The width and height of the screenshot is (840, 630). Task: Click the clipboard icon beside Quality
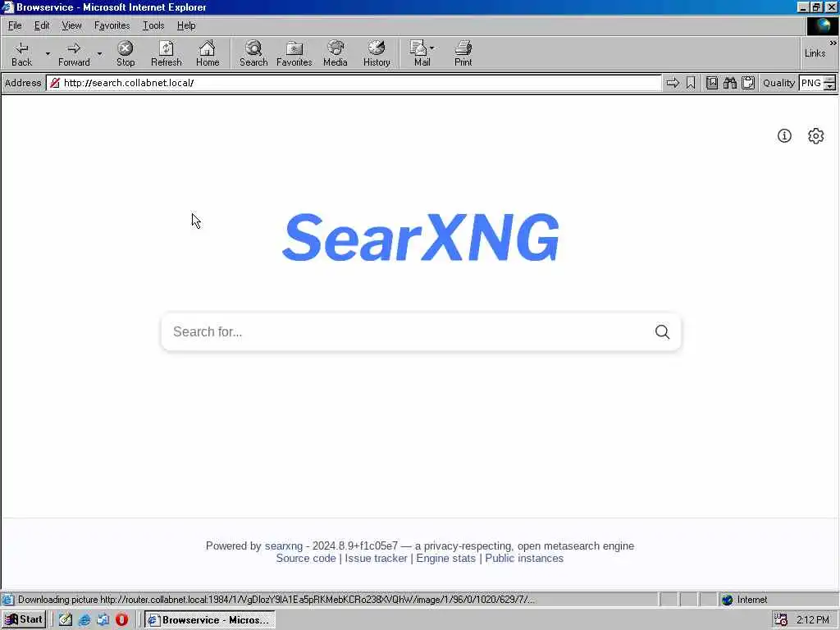748,83
